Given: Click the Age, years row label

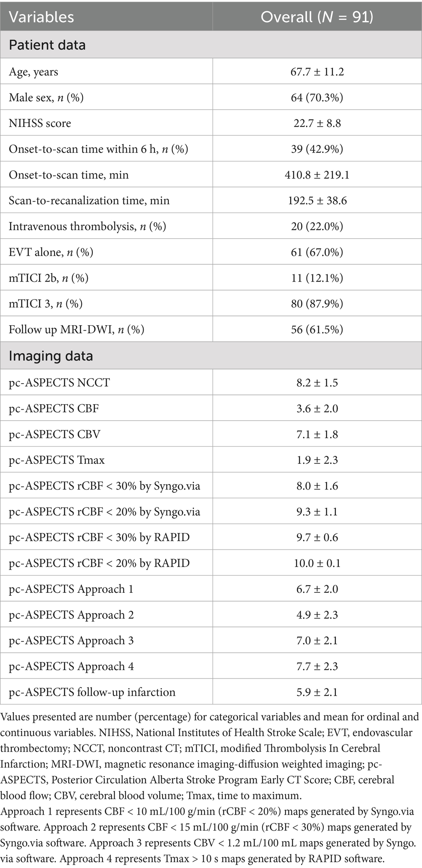Looking at the screenshot, I should (34, 72).
